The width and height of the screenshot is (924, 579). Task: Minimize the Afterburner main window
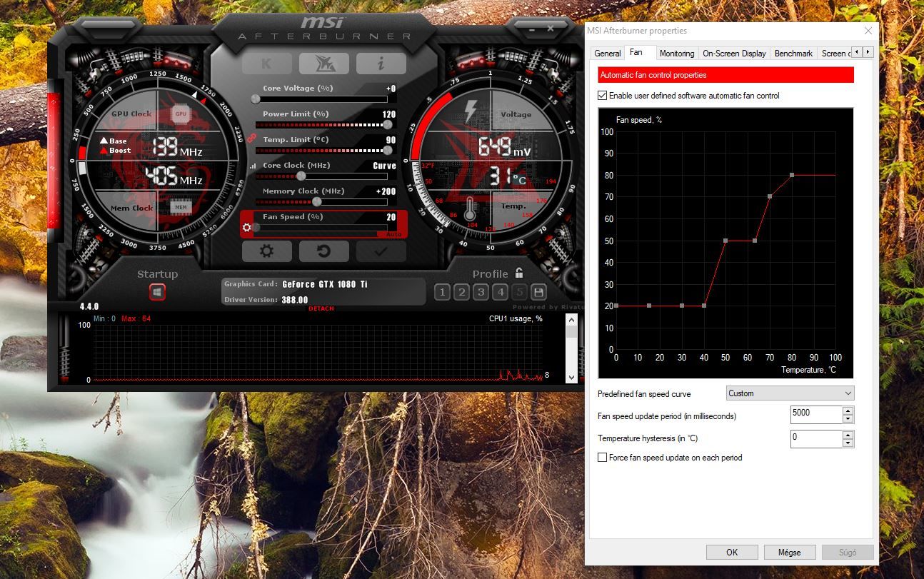(531, 29)
